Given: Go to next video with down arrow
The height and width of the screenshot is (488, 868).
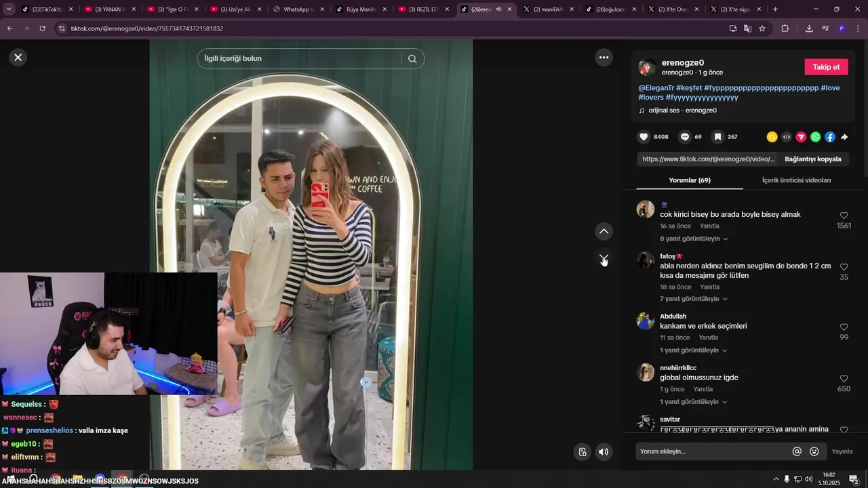Looking at the screenshot, I should coord(604,258).
